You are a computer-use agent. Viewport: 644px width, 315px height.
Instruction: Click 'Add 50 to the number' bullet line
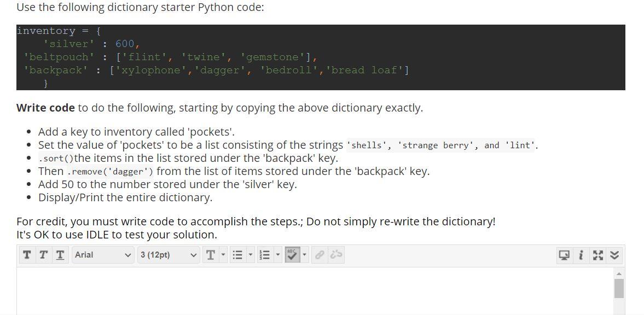pos(167,184)
